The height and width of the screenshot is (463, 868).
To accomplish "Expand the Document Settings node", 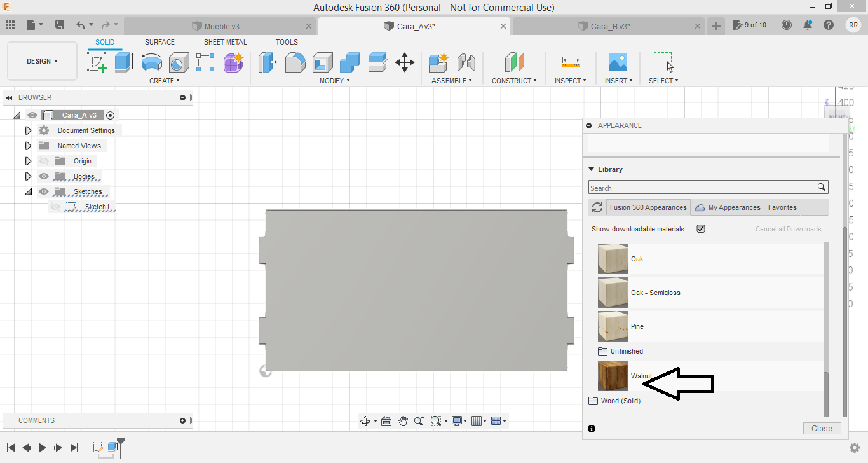I will 28,130.
